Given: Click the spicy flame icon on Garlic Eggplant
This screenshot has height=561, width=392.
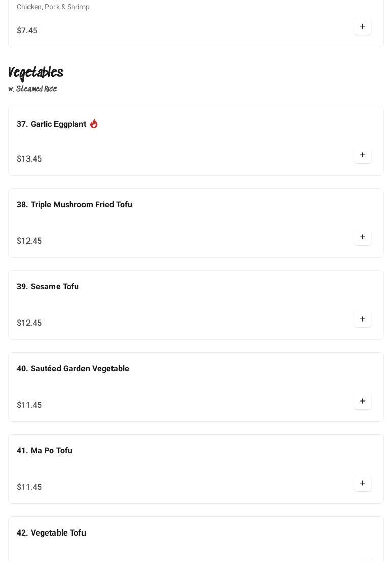Looking at the screenshot, I should pos(94,124).
